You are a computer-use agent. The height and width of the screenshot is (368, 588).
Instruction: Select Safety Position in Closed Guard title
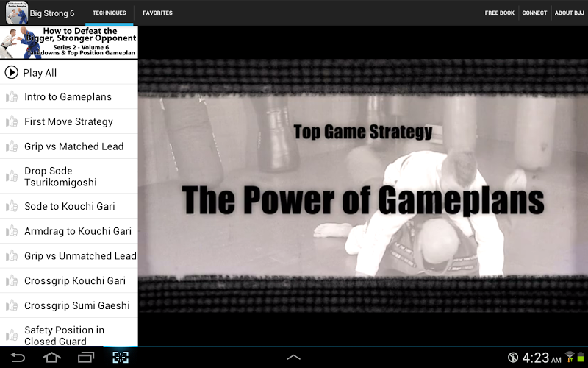click(x=64, y=336)
